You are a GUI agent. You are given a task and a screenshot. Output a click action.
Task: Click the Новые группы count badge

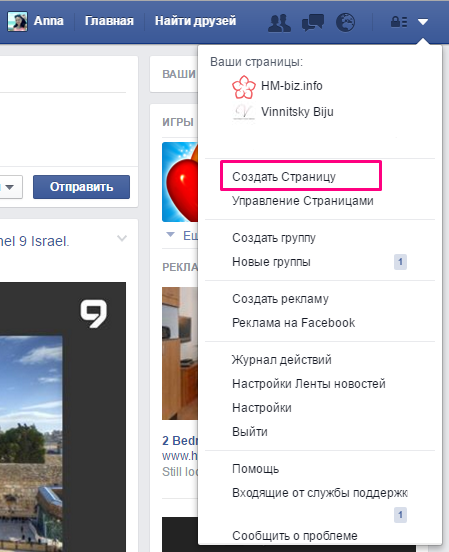tap(400, 262)
